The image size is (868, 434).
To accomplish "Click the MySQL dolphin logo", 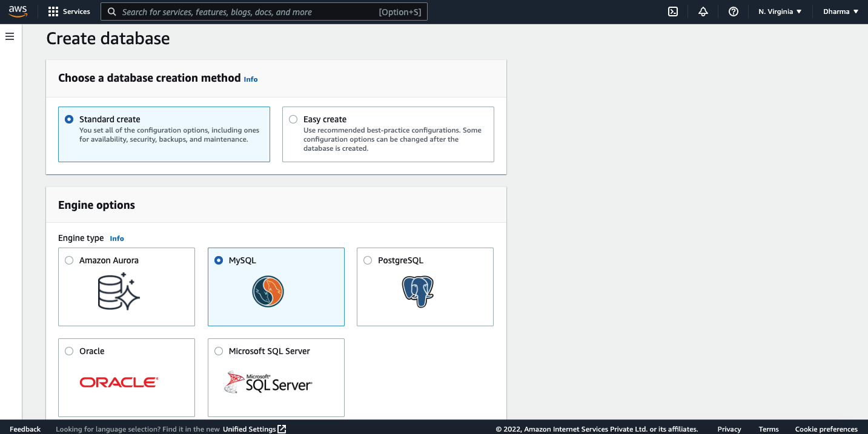I will click(x=268, y=291).
